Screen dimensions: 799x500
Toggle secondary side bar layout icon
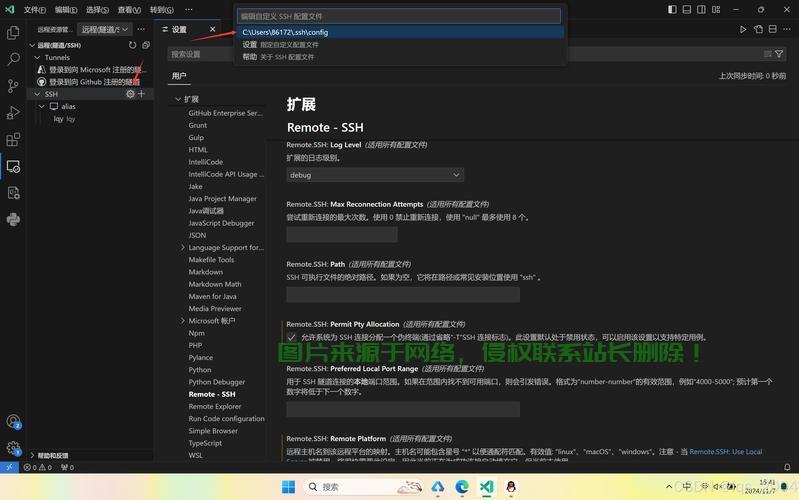tap(702, 9)
